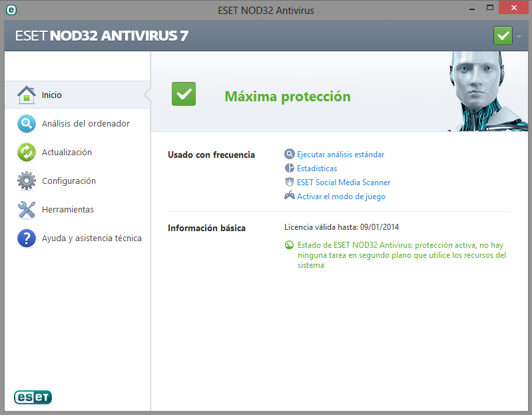Click the ESET logo in title bar

point(11,10)
